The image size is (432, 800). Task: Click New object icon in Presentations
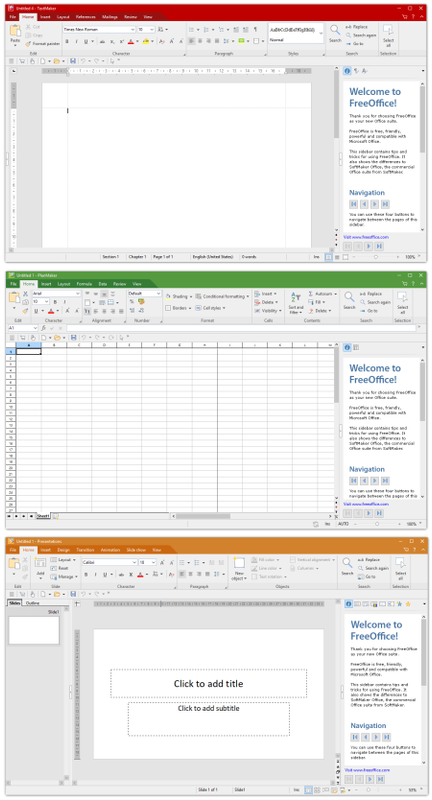click(x=239, y=563)
